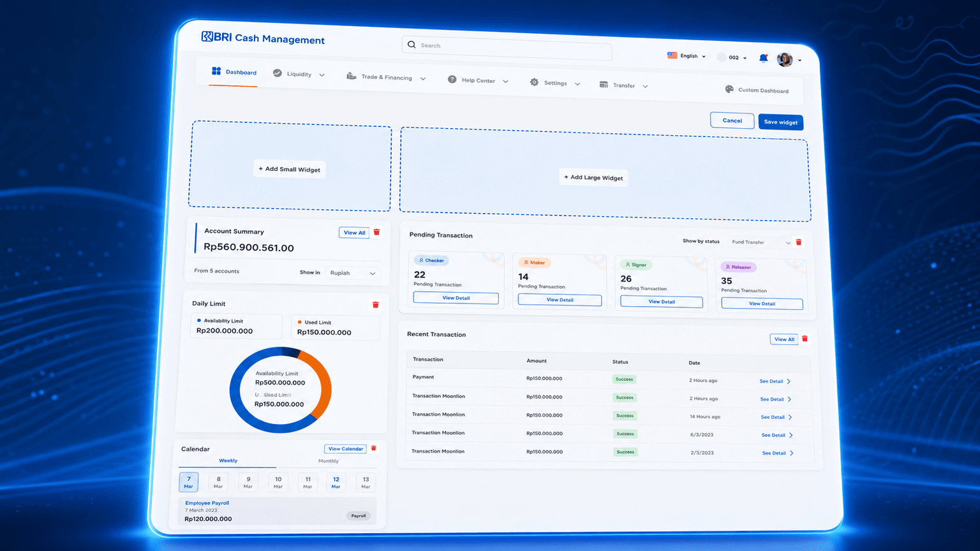The height and width of the screenshot is (551, 980).
Task: Click the Settings gear icon
Action: click(x=534, y=82)
